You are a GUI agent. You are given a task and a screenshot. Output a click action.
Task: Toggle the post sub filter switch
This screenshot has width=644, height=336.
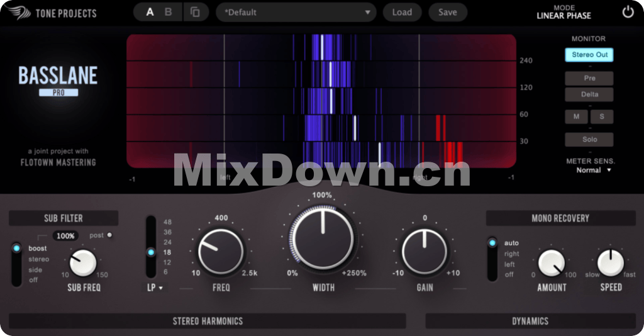[109, 235]
